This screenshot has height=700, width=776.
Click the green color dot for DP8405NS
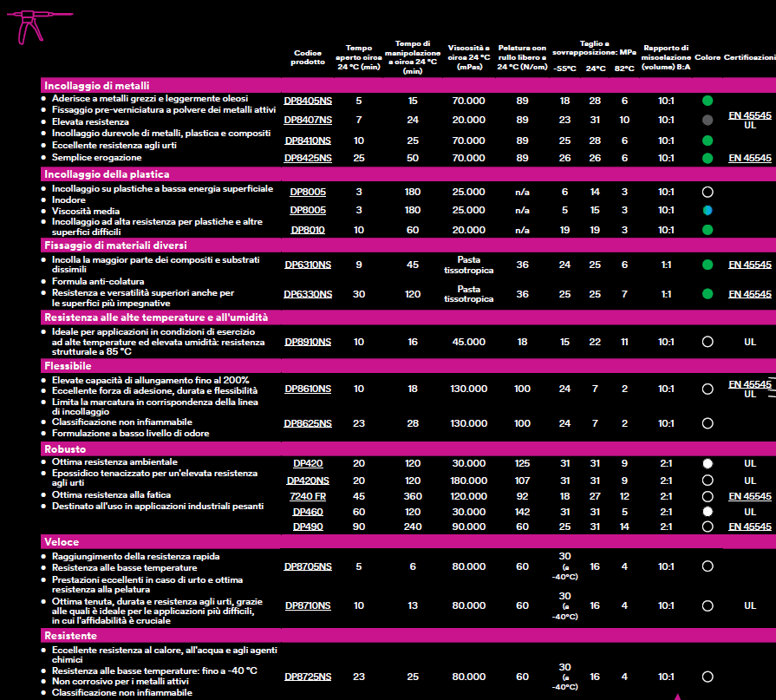coord(708,101)
